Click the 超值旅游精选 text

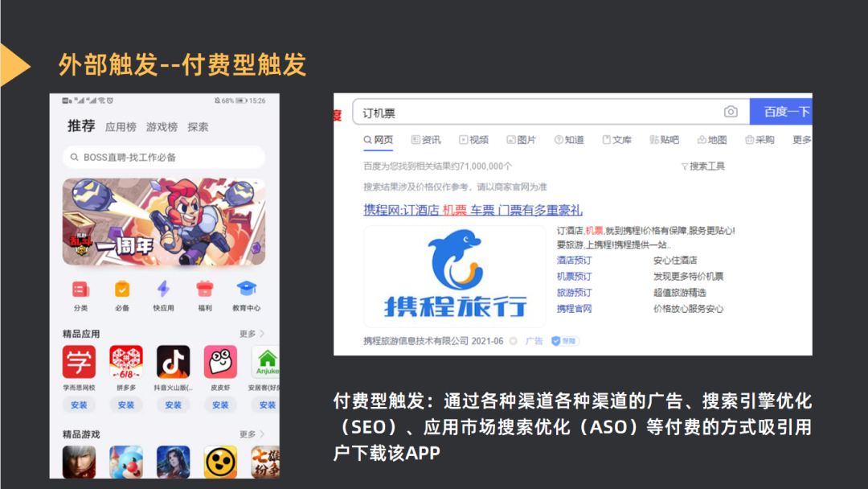(x=679, y=293)
